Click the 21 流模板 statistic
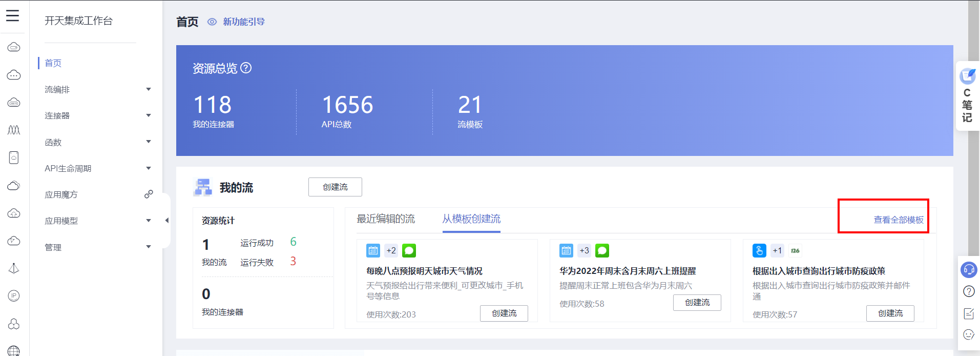This screenshot has height=356, width=980. pyautogui.click(x=470, y=111)
